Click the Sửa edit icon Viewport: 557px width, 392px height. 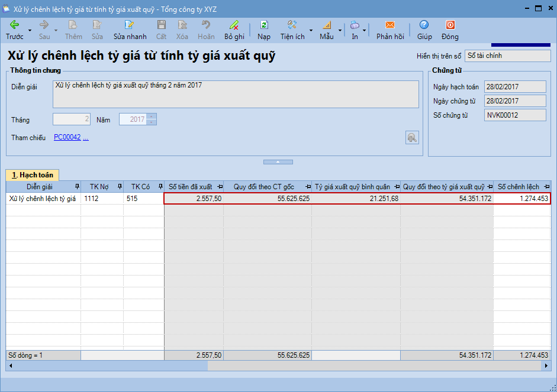pyautogui.click(x=97, y=24)
